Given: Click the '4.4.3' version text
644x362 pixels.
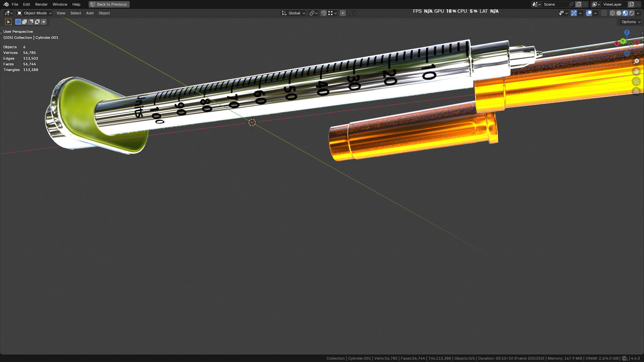Looking at the screenshot, I should coord(635,358).
